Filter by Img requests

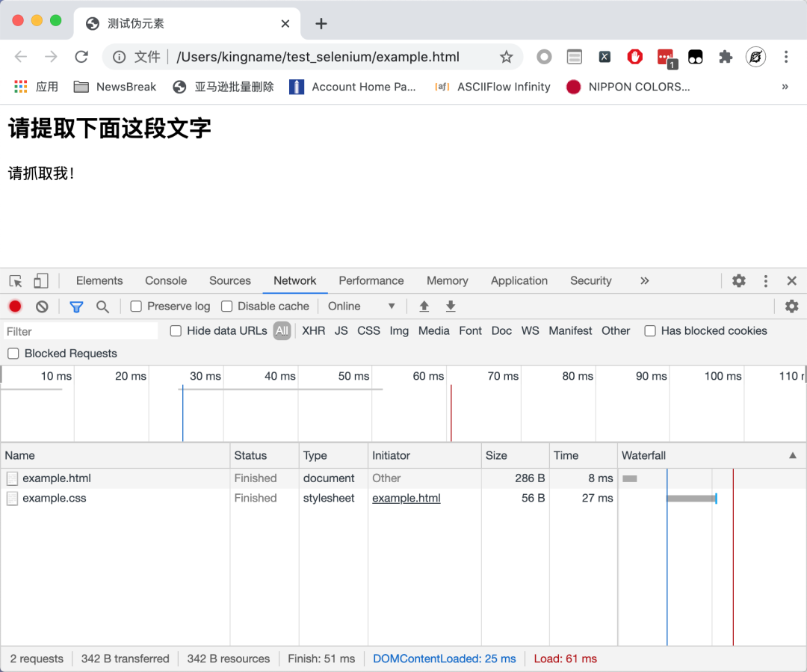pos(399,330)
